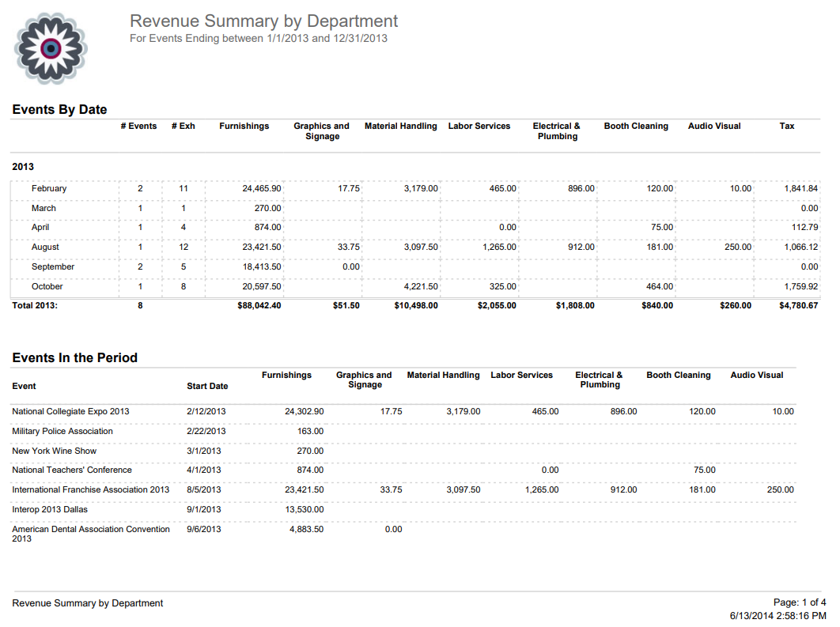
Task: Select the Graphics and Signage column header
Action: 321,130
